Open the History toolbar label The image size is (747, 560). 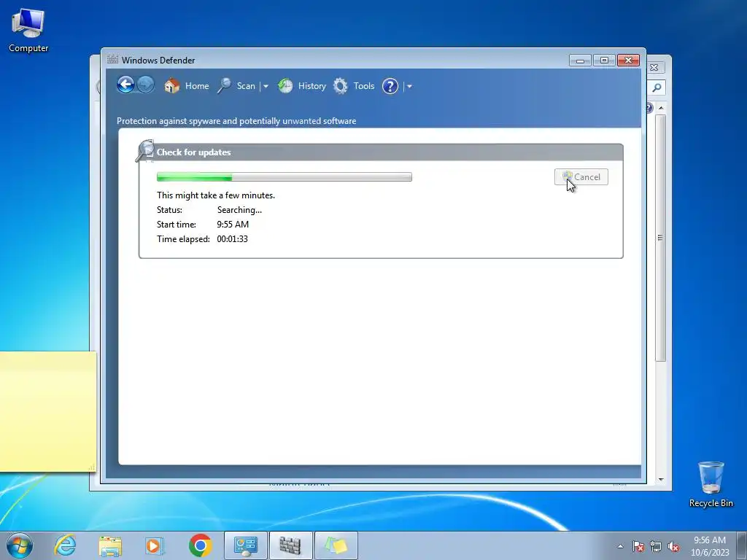click(x=312, y=86)
